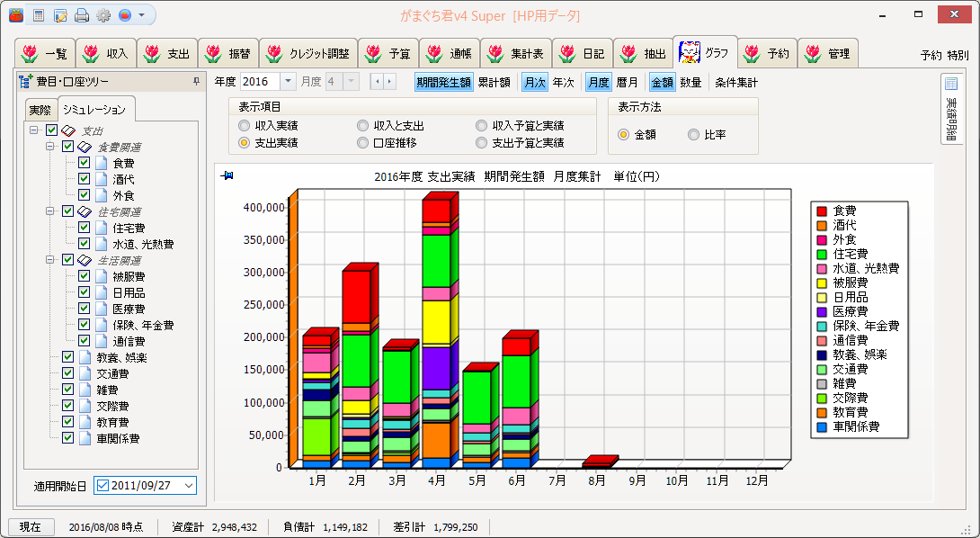Click the printer icon

point(82,15)
